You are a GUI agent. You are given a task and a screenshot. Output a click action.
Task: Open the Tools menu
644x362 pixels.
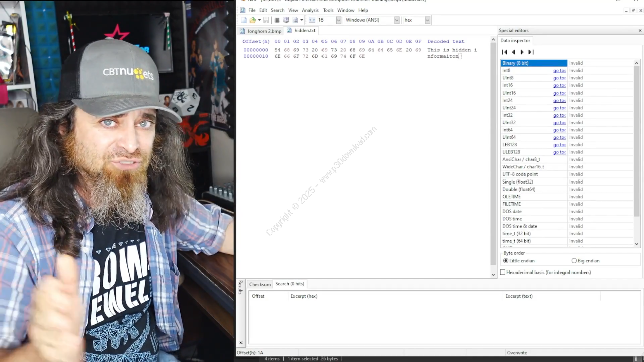(x=328, y=10)
